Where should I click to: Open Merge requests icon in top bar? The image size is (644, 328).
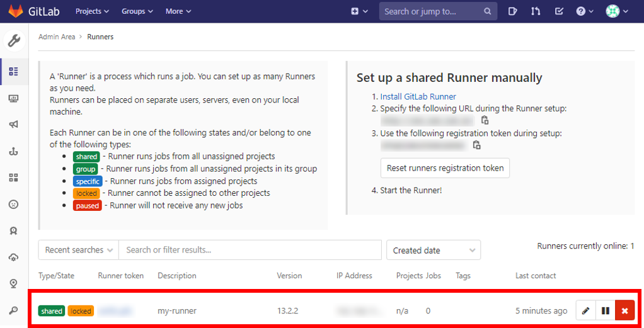[536, 11]
